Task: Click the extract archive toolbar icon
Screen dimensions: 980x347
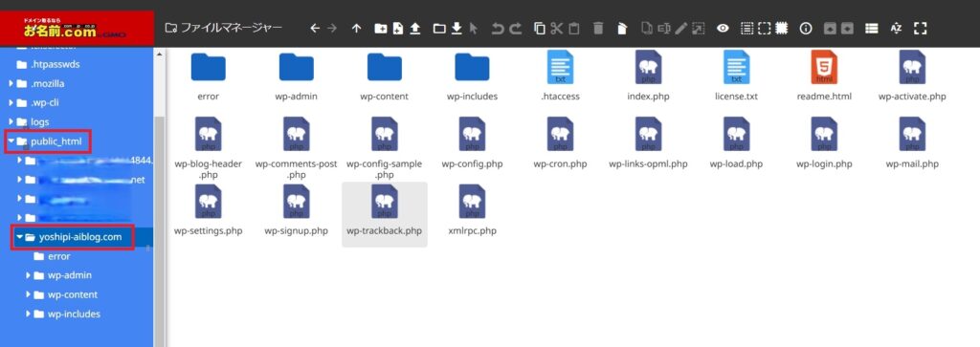Action: 830,28
